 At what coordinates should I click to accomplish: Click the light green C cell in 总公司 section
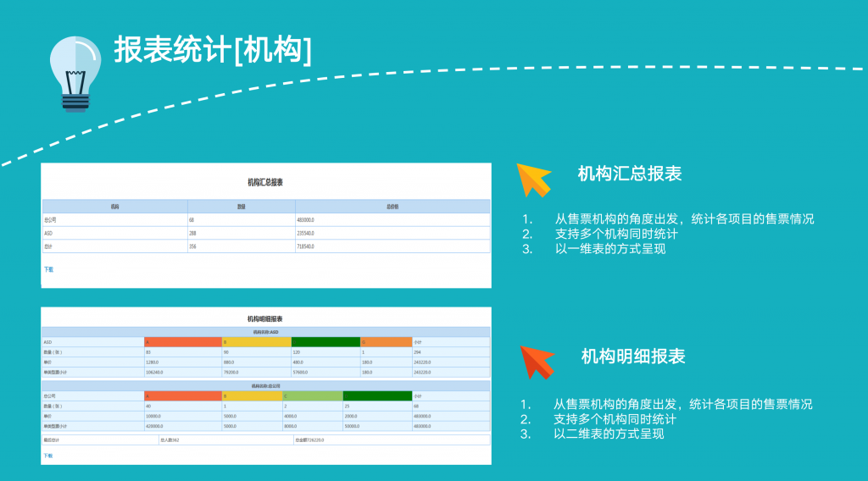(x=312, y=395)
